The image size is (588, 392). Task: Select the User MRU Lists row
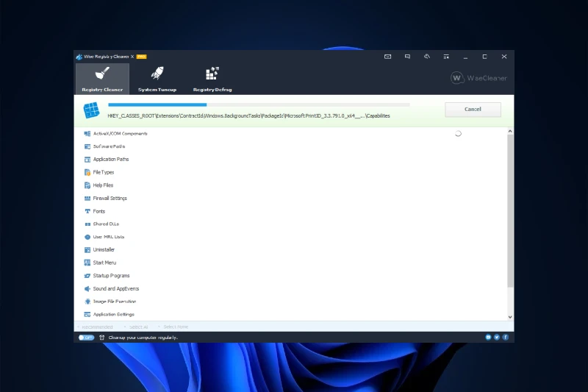(291, 237)
